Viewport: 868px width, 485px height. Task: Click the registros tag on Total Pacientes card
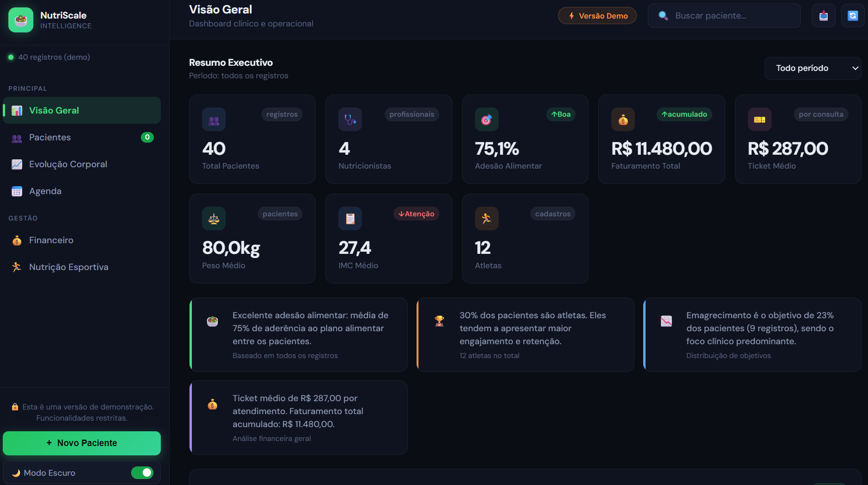[x=282, y=114]
